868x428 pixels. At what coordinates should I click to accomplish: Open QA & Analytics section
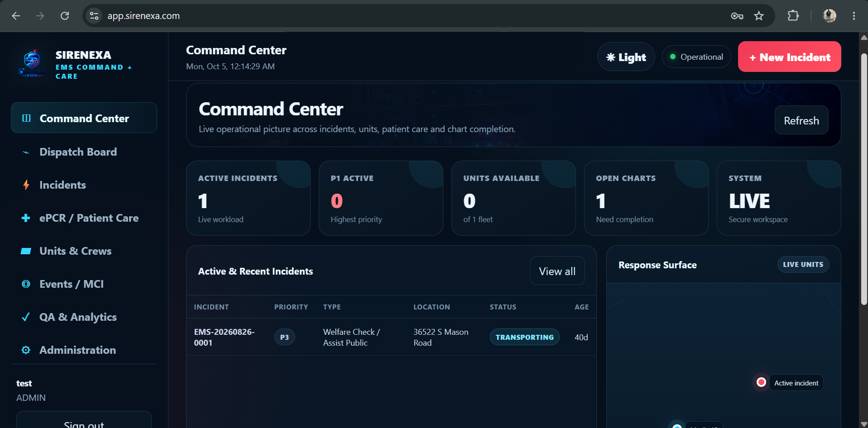pyautogui.click(x=84, y=317)
